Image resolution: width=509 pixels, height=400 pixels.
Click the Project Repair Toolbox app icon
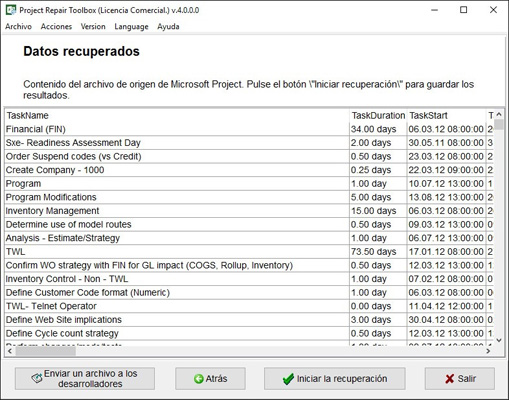point(11,10)
